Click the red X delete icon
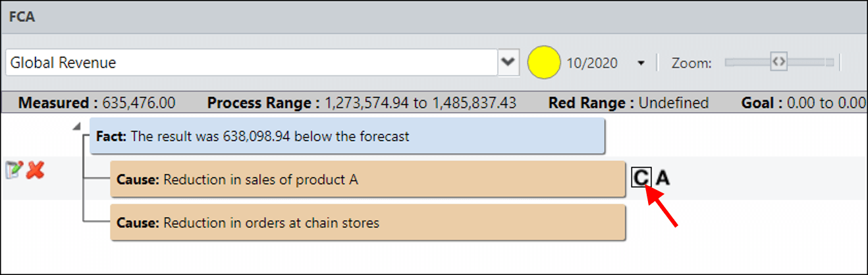 point(35,171)
